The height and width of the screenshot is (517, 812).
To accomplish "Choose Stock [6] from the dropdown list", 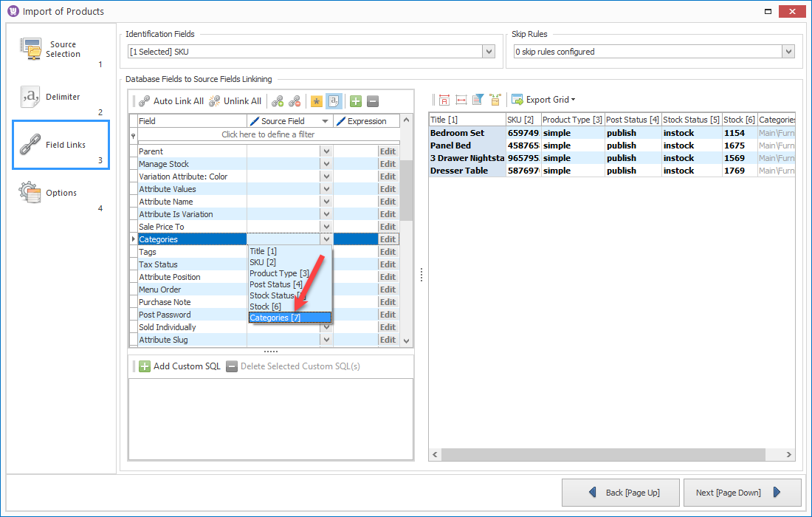I will [289, 307].
